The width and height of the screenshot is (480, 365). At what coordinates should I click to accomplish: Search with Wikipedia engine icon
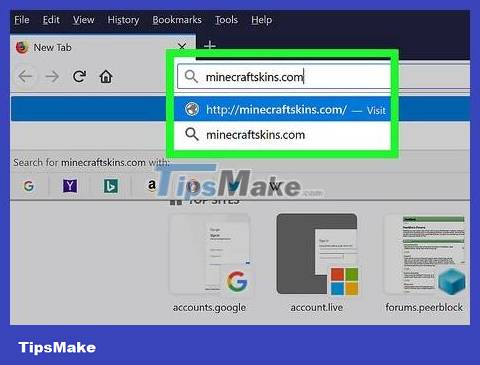click(275, 186)
